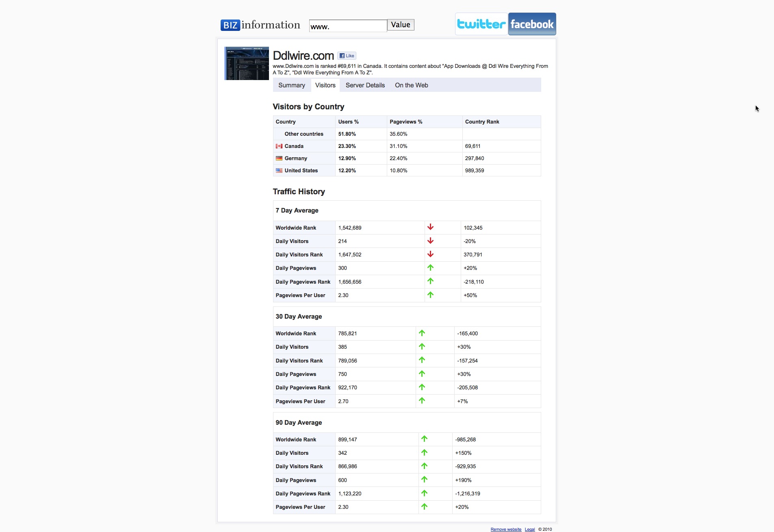Click the United States flag icon
The image size is (774, 532).
(x=279, y=171)
